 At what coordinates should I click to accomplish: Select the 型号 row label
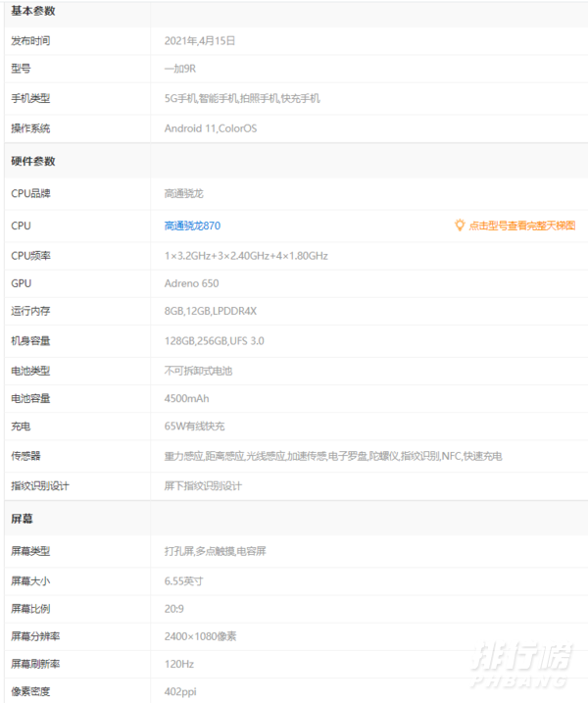click(21, 69)
